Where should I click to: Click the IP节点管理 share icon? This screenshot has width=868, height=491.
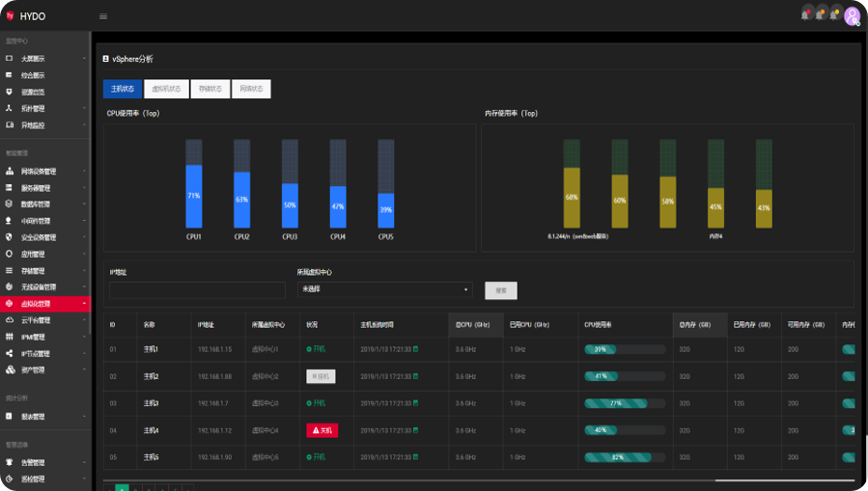click(10, 353)
